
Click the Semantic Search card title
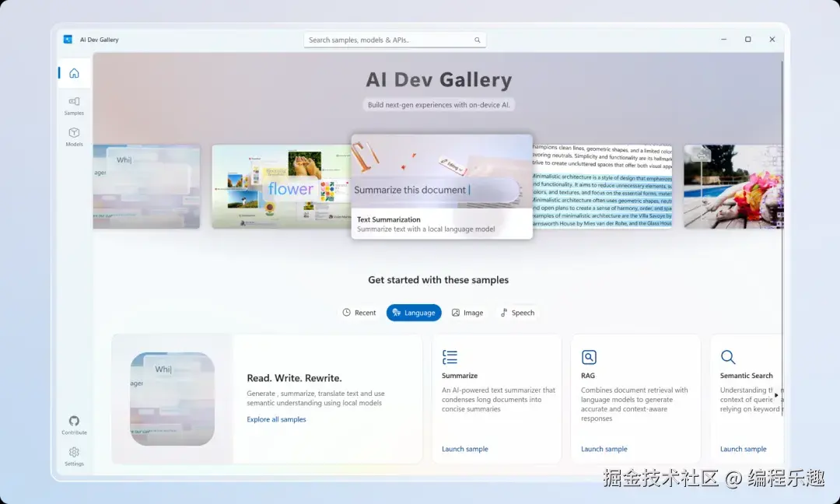pos(746,376)
